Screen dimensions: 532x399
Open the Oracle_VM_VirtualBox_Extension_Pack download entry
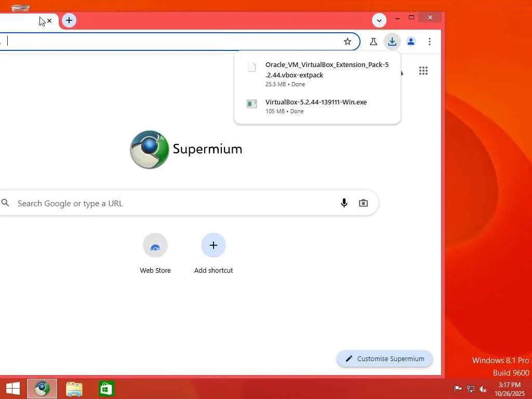point(317,74)
